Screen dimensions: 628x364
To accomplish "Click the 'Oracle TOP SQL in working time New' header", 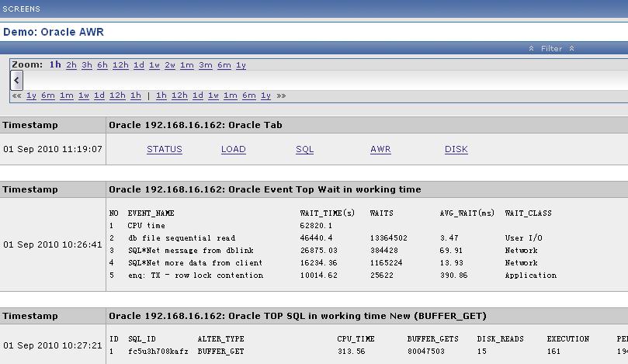I will tap(297, 316).
